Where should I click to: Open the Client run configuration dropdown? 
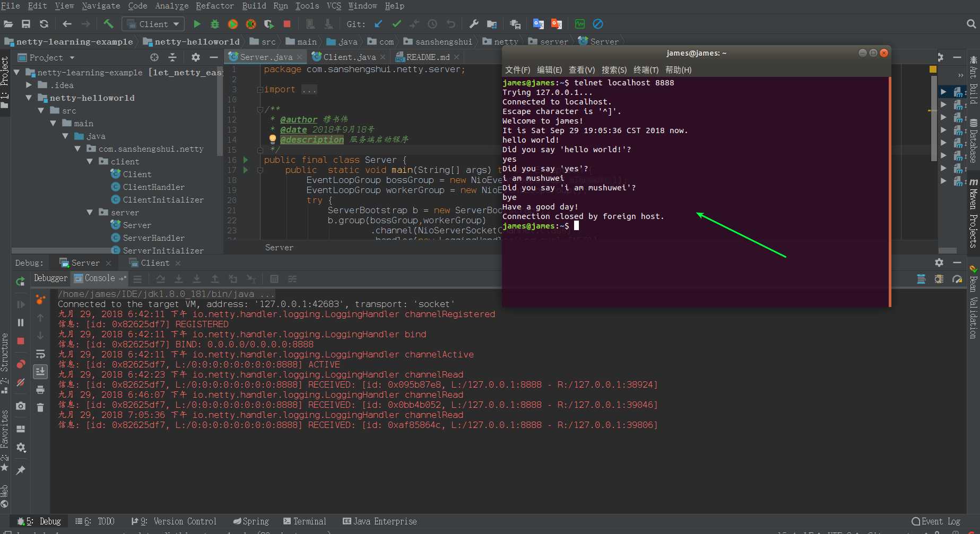[x=153, y=24]
